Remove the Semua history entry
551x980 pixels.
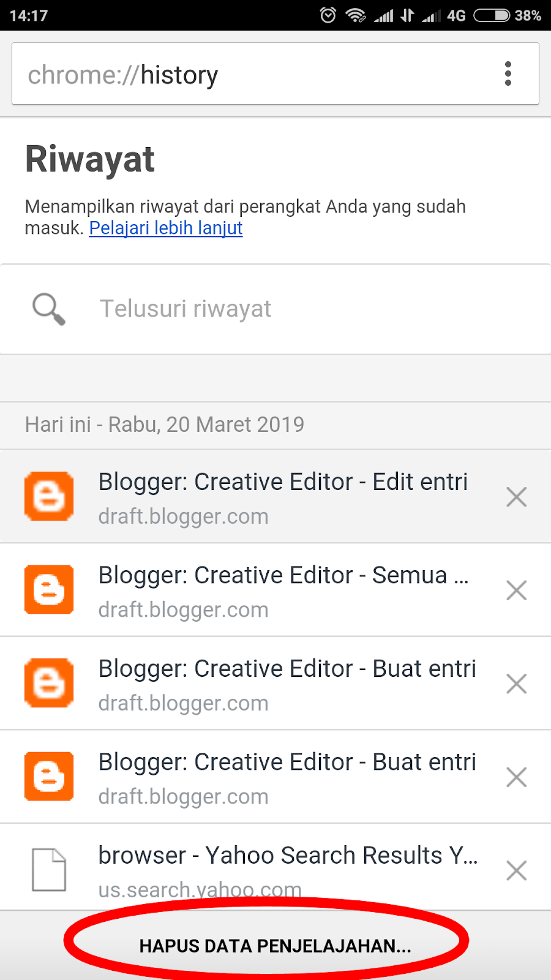tap(517, 590)
